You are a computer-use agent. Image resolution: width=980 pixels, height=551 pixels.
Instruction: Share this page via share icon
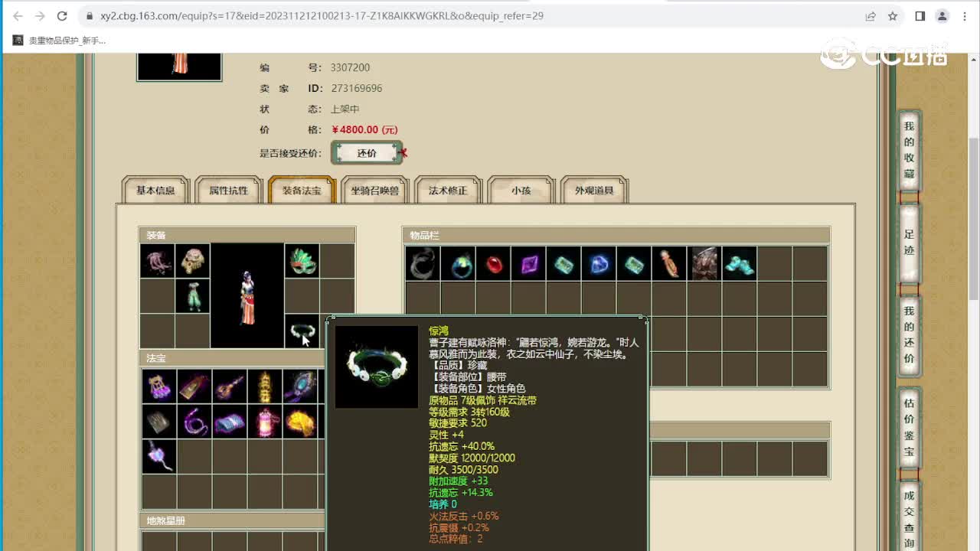pos(871,16)
